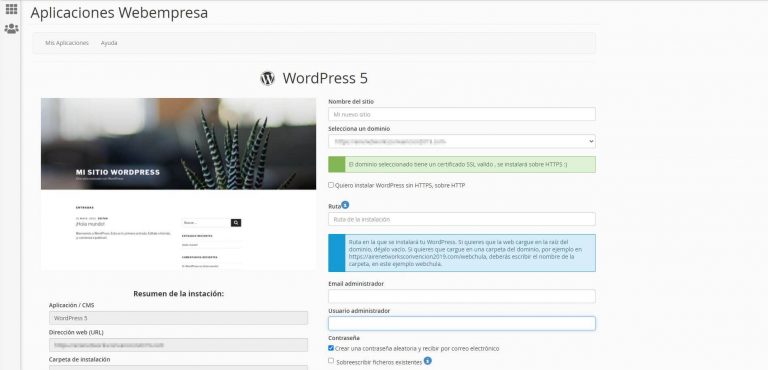Enable install WordPress without HTTPS checkbox

(x=331, y=185)
